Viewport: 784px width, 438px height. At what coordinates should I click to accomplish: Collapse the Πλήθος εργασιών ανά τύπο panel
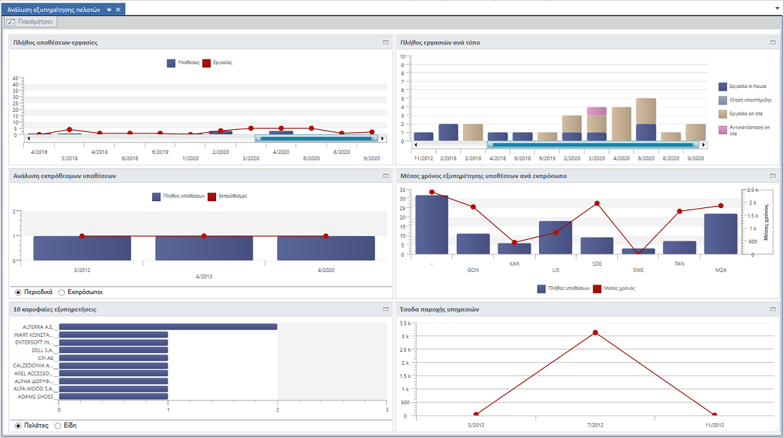772,42
